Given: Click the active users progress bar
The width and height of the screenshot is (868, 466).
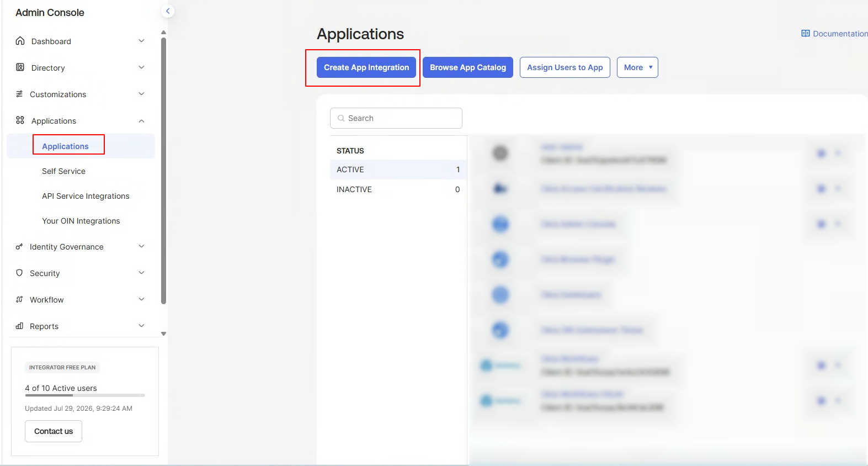Looking at the screenshot, I should (x=85, y=395).
